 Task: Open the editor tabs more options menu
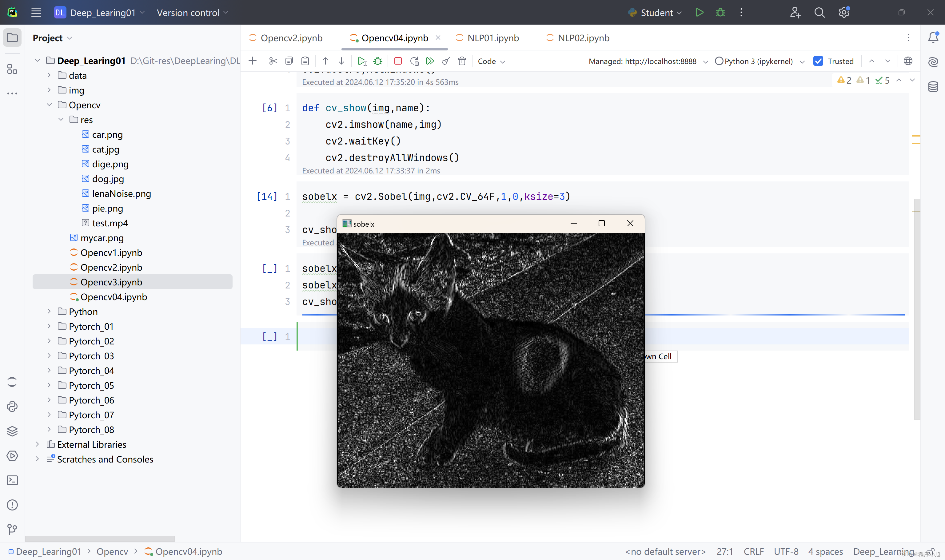click(908, 37)
